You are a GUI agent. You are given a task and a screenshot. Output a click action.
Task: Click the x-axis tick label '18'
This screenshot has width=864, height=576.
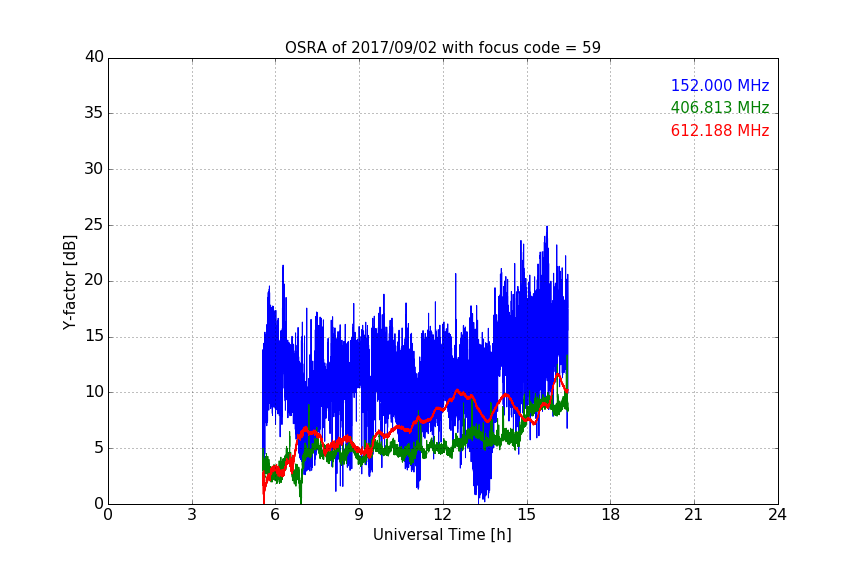(x=611, y=515)
